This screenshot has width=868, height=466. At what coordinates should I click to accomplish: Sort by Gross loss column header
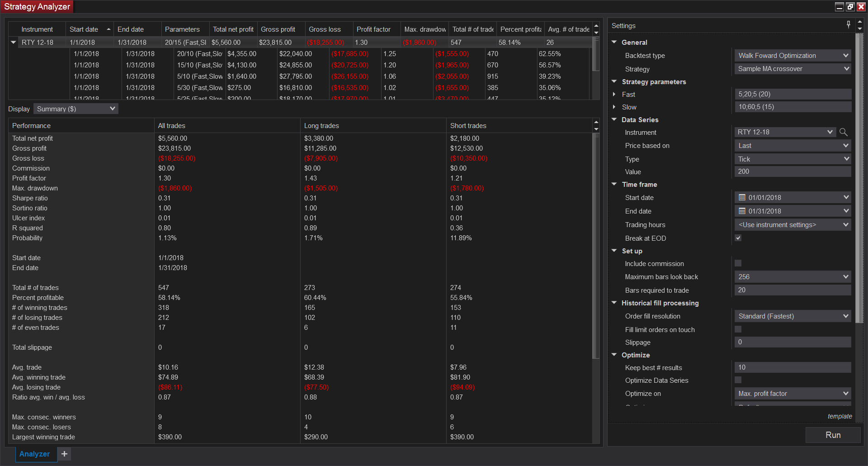pos(329,29)
